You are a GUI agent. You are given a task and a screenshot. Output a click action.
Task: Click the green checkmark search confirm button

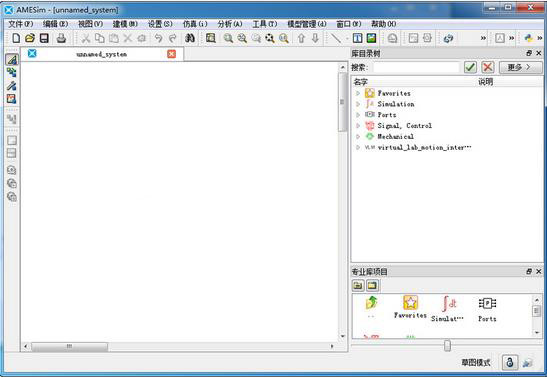(x=470, y=67)
